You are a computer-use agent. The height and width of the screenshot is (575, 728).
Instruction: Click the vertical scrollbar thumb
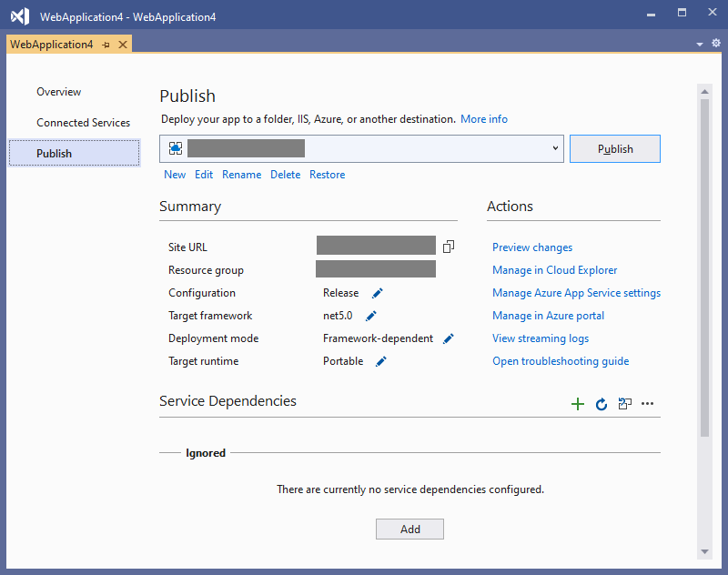[704, 267]
